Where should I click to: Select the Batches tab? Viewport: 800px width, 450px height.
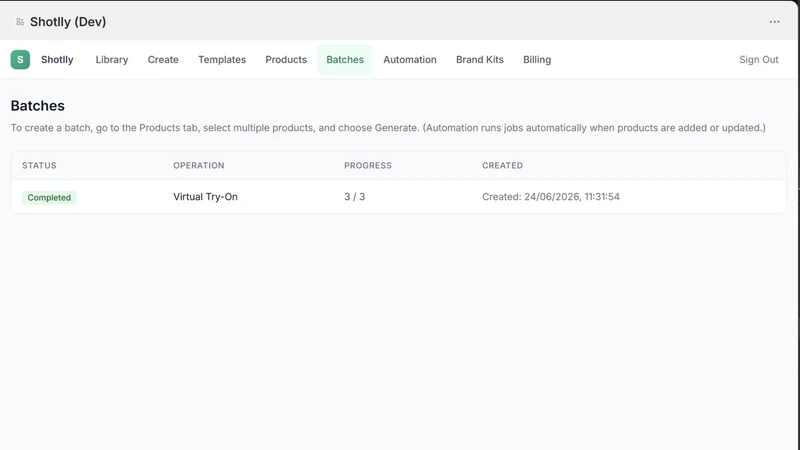(x=345, y=60)
